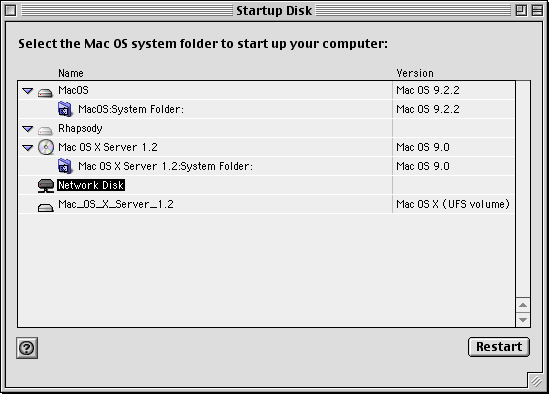Select the Mac_OS_X_Server_1.2 volume name
This screenshot has height=394, width=549.
(116, 204)
